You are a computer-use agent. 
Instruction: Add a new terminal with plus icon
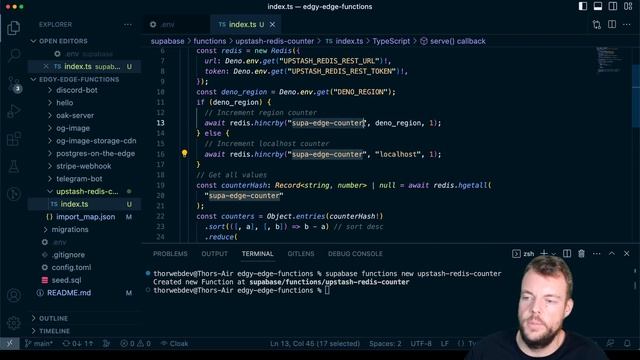tap(544, 253)
